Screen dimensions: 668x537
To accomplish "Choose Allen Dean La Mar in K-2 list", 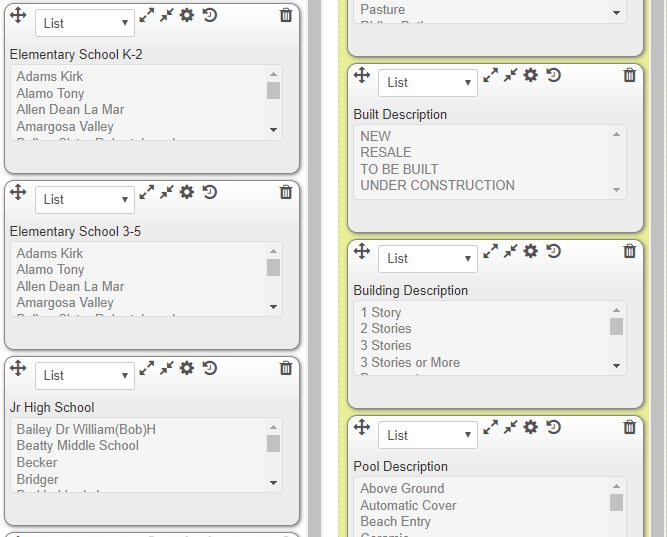I will tap(70, 109).
